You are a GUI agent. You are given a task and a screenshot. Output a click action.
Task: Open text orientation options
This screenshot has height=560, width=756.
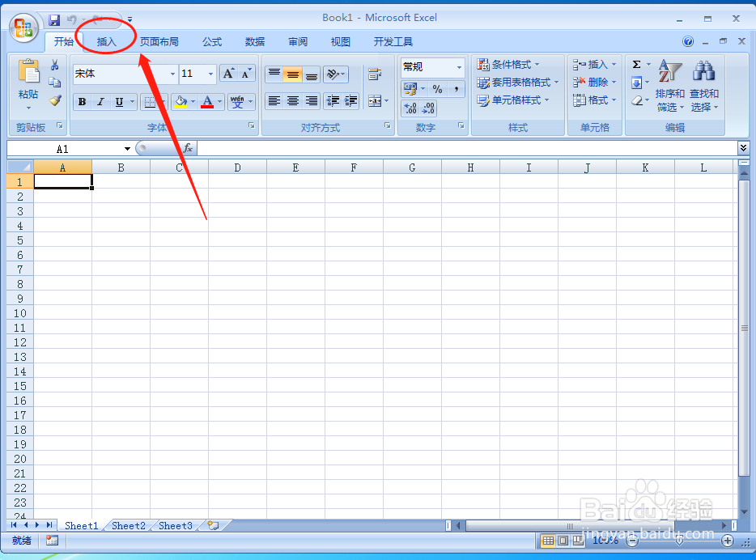point(336,74)
